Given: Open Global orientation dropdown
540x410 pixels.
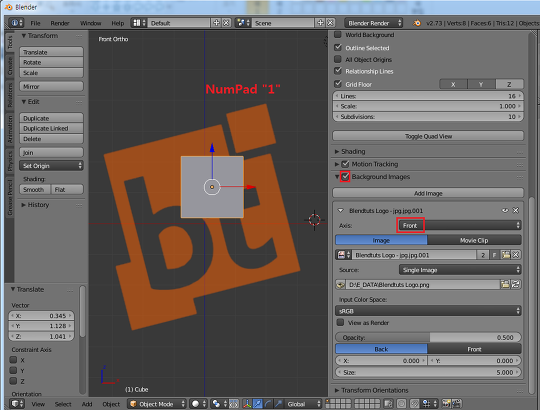Looking at the screenshot, I should coord(303,403).
